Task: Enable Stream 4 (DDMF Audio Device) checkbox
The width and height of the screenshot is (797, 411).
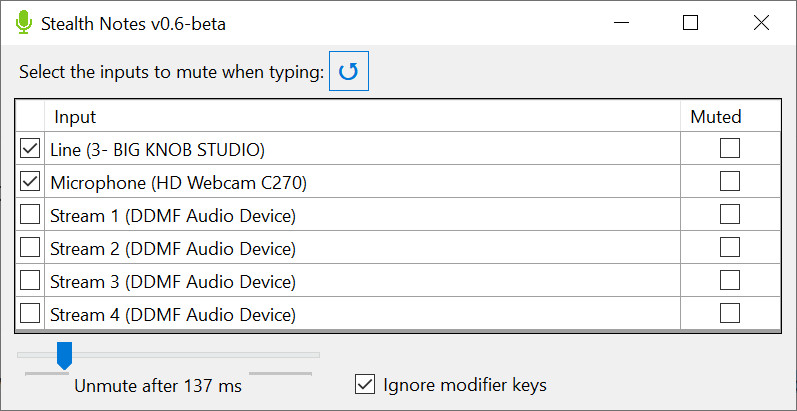Action: 30,313
